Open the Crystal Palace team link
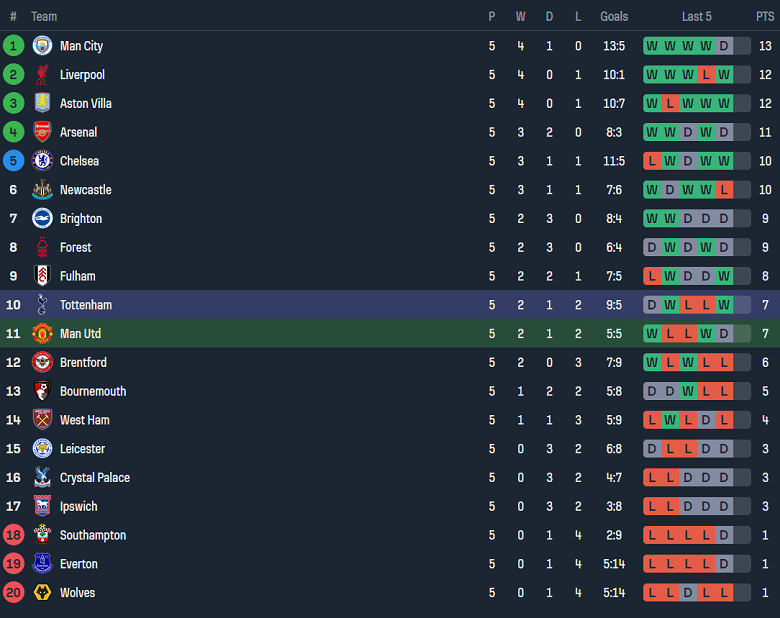 click(94, 478)
